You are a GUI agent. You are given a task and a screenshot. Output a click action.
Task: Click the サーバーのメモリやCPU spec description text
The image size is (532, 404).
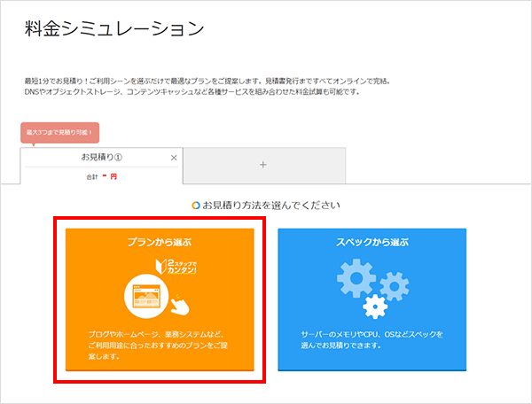(x=372, y=340)
